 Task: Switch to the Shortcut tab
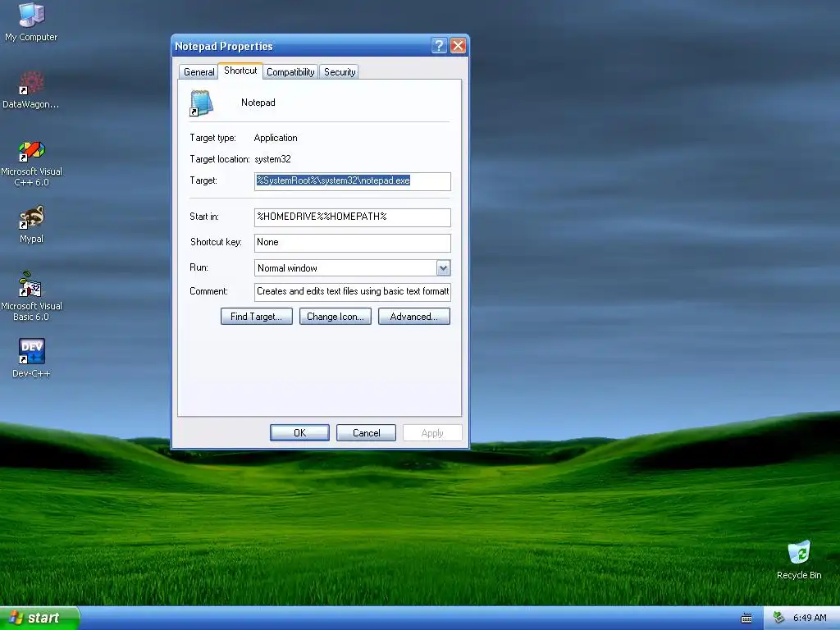point(240,71)
